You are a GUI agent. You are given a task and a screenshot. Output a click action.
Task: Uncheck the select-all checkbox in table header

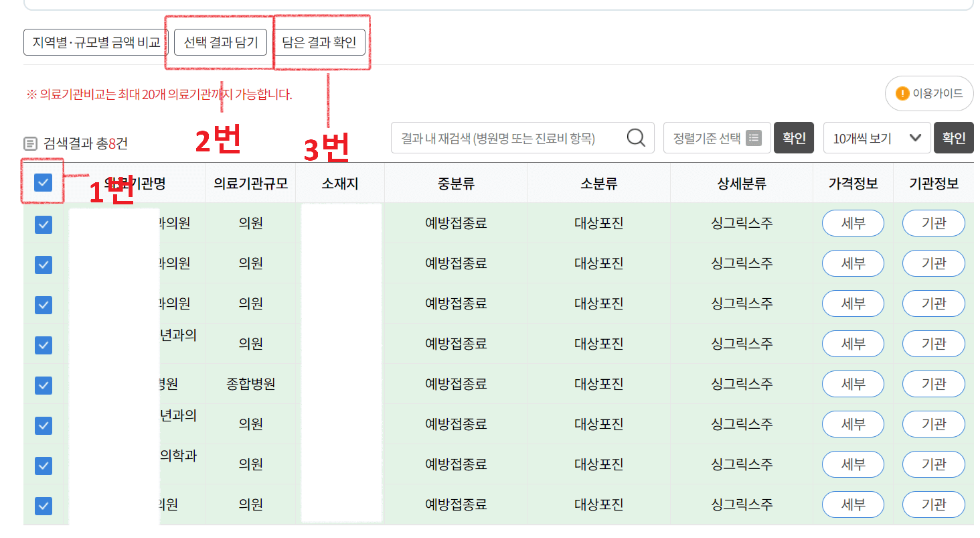click(42, 182)
